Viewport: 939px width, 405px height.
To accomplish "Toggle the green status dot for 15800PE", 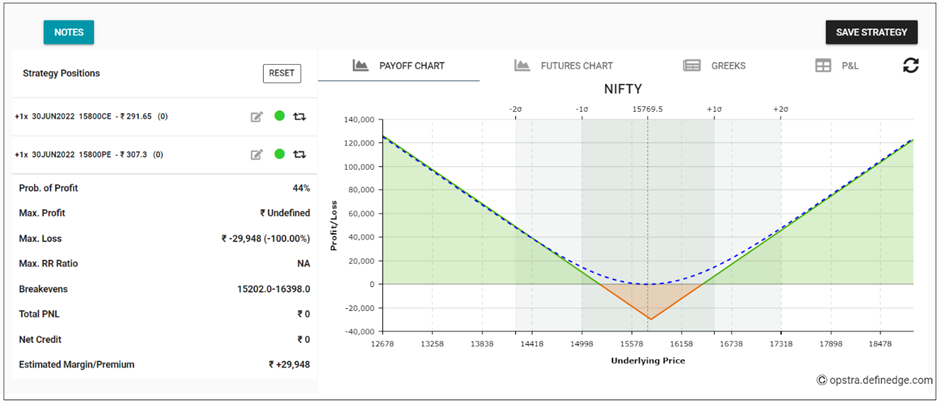I will [x=279, y=154].
